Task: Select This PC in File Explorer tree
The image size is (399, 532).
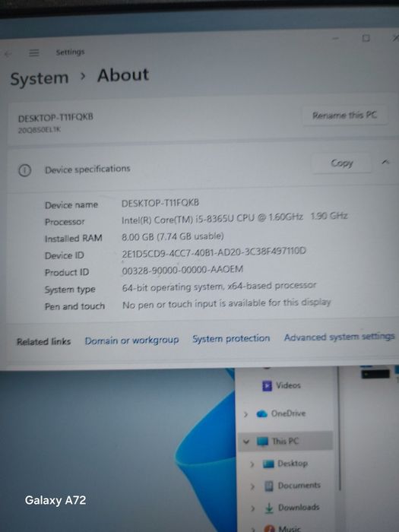Action: [x=285, y=441]
